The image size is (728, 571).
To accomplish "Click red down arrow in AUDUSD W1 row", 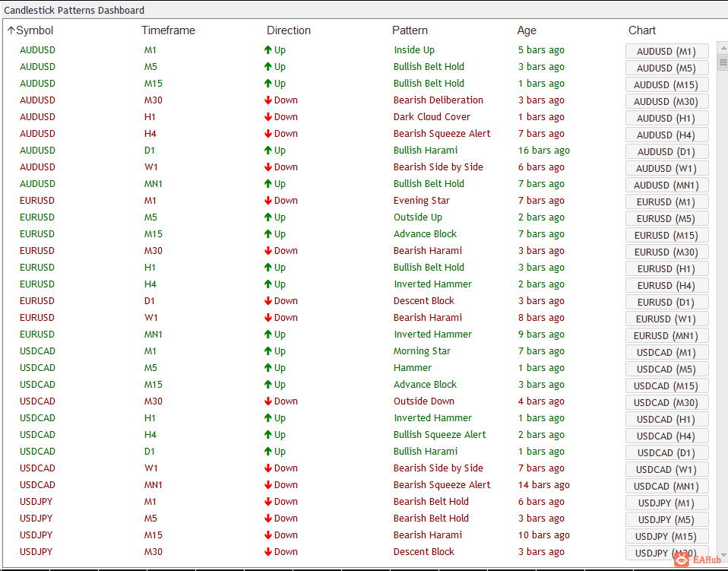I will (268, 167).
